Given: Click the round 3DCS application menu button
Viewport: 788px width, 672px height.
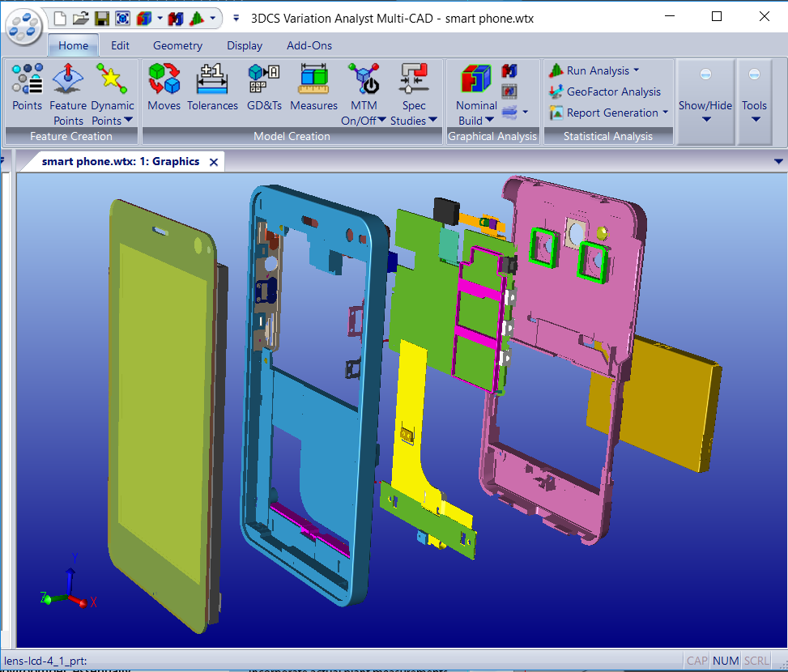Looking at the screenshot, I should (x=24, y=24).
